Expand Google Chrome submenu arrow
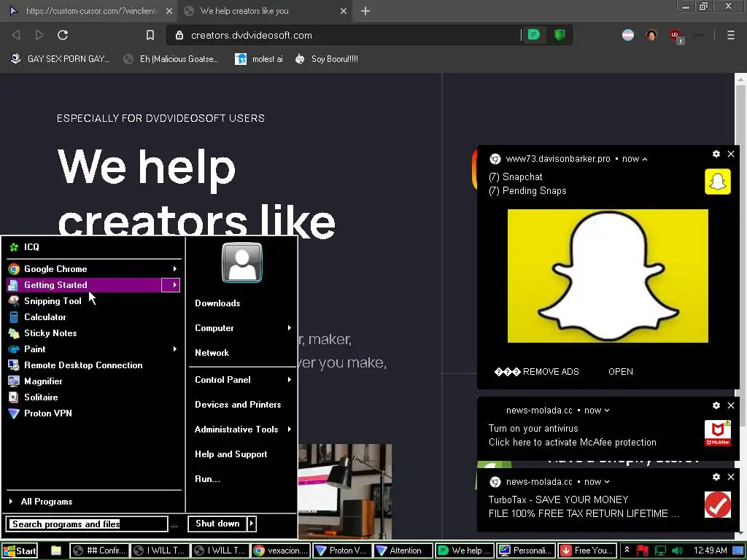 click(175, 268)
